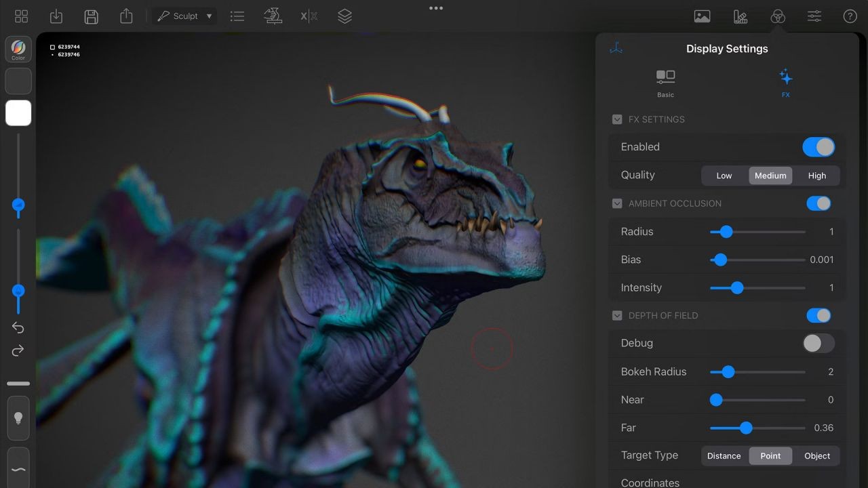Select the lightbulb lighting icon
This screenshot has width=868, height=488.
pyautogui.click(x=18, y=419)
